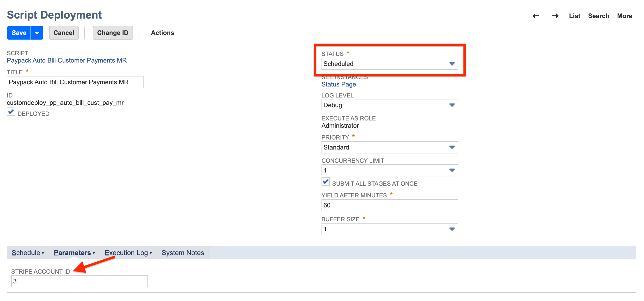644x301 pixels.
Task: Expand the Save button dropdown arrow
Action: [x=37, y=32]
